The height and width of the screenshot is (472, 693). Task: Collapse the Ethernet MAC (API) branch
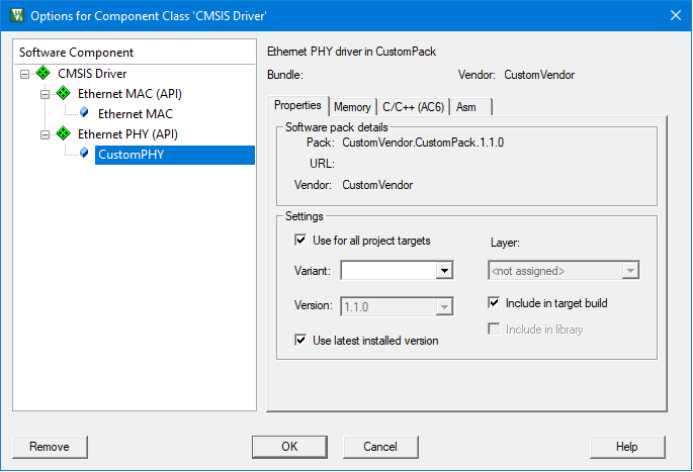click(x=44, y=93)
